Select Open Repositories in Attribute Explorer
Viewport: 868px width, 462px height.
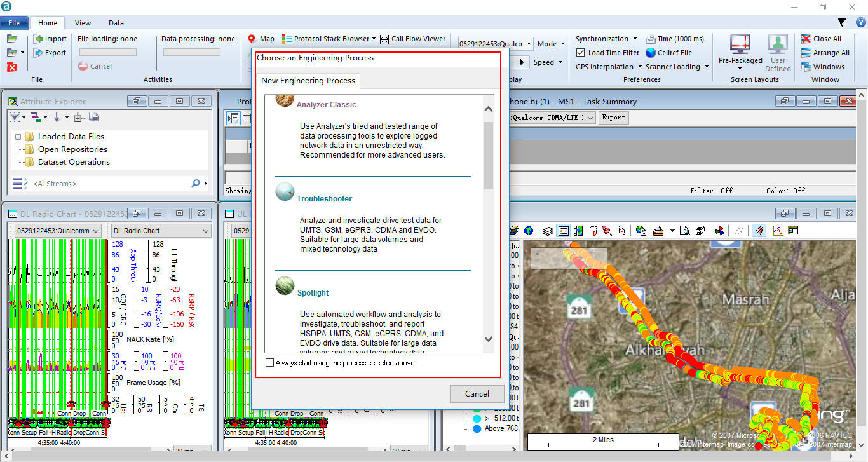tap(72, 149)
